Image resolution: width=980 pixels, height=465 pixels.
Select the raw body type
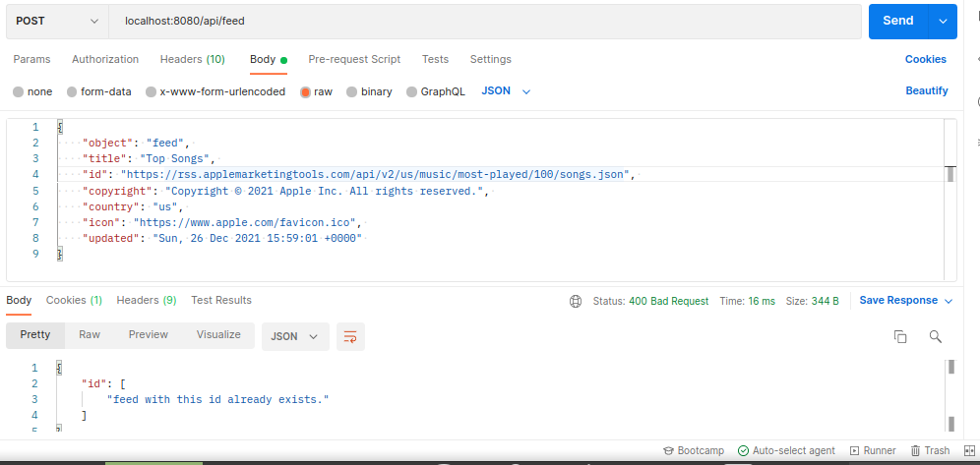click(316, 91)
